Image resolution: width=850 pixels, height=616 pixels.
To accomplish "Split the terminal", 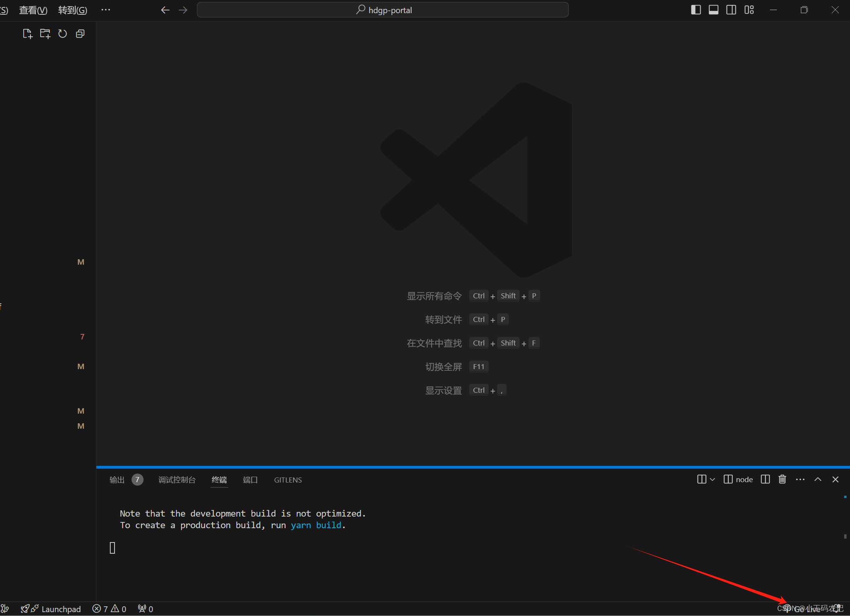I will [765, 479].
